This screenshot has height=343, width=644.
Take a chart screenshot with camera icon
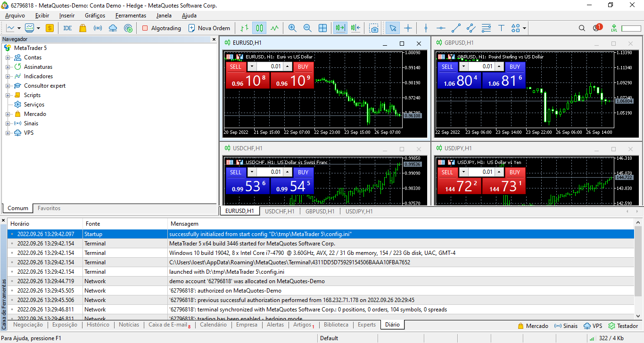pyautogui.click(x=374, y=28)
